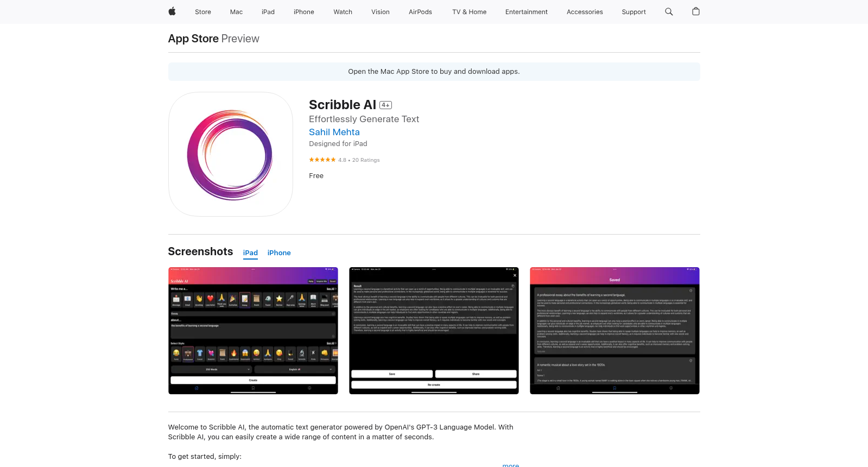Open the AirPods menu
The image size is (868, 467).
[x=420, y=12]
